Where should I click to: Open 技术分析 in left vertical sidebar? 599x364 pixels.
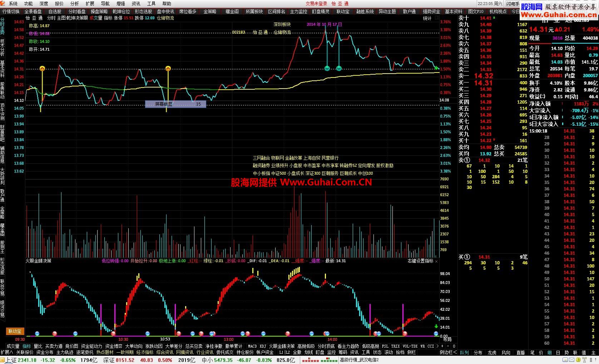coord(3,47)
